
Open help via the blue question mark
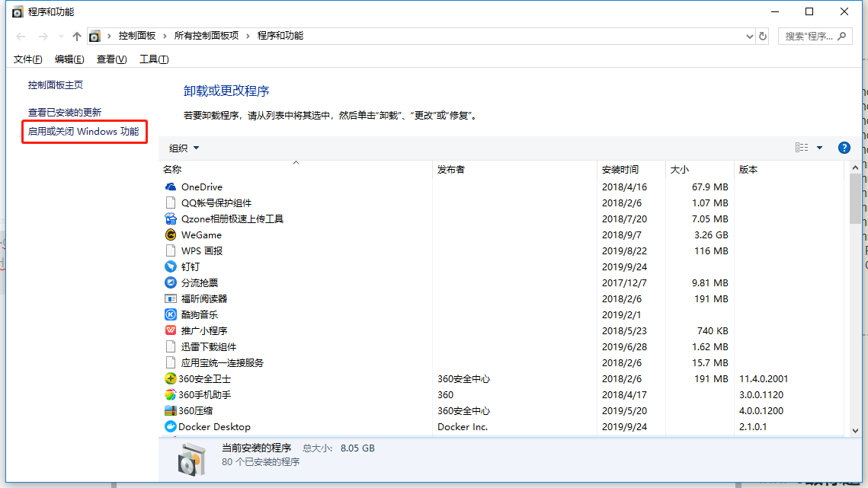point(844,147)
